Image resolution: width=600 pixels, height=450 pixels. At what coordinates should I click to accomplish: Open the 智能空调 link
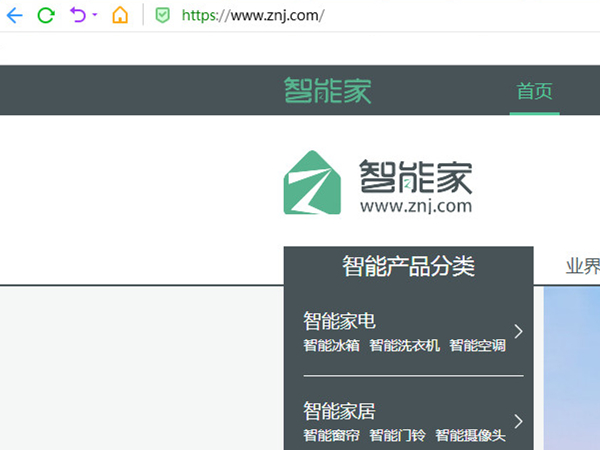[x=477, y=346]
